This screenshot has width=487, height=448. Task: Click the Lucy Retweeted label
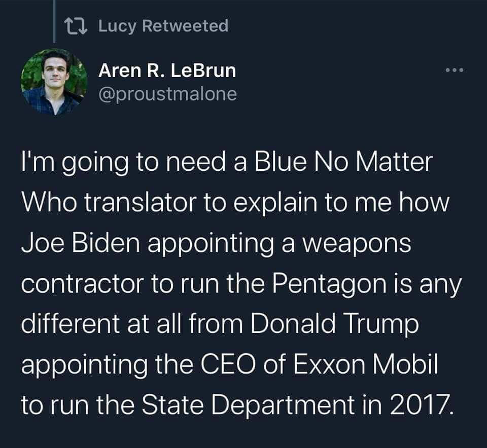click(163, 26)
